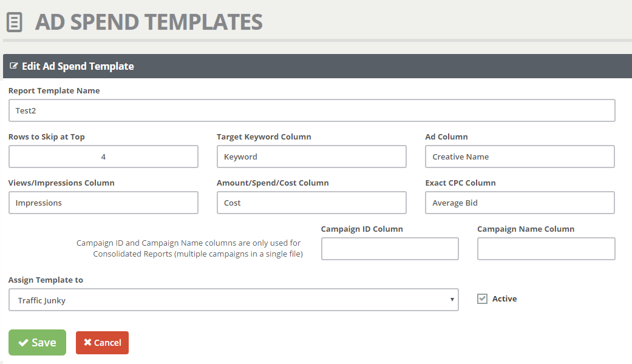This screenshot has height=364, width=632.
Task: Select the Ad Column input containing Creative Name
Action: (x=520, y=157)
